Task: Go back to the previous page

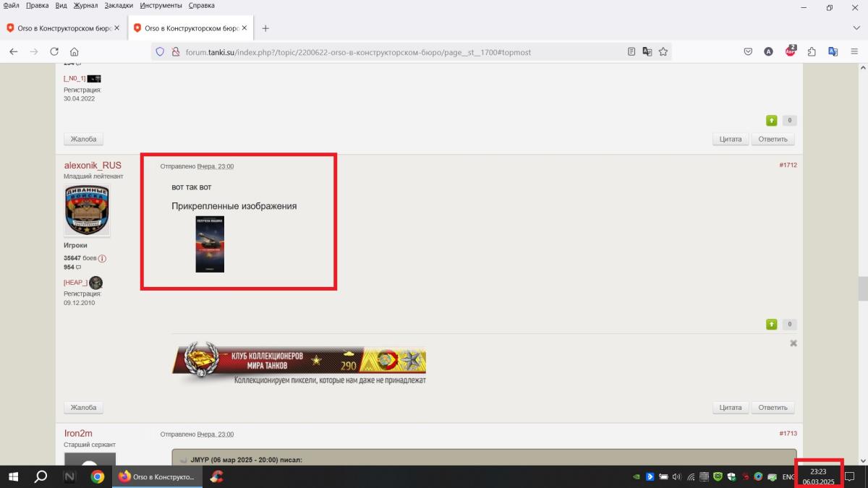Action: click(13, 51)
